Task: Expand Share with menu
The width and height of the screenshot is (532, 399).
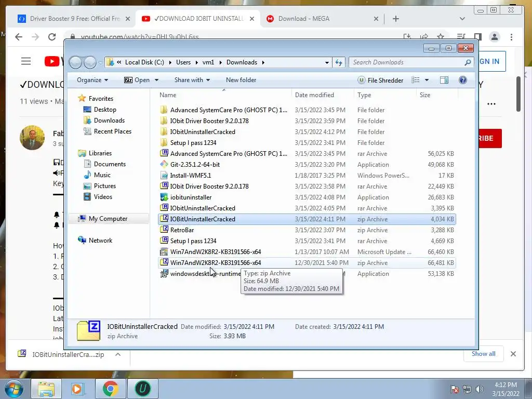Action: click(x=192, y=80)
